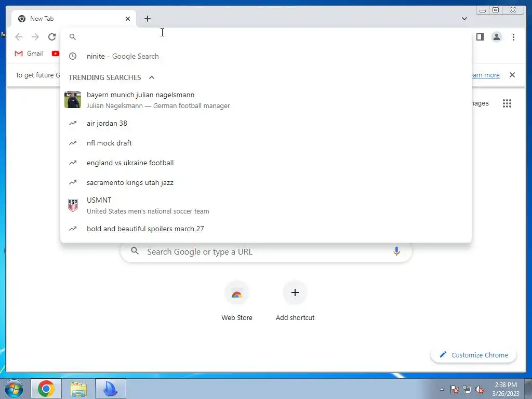Open Customize Chrome
This screenshot has height=399, width=532.
point(473,355)
